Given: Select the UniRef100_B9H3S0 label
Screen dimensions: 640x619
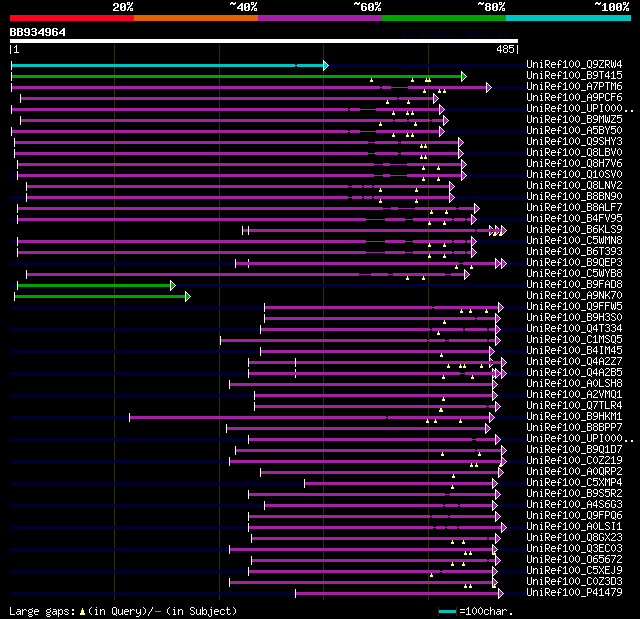Looking at the screenshot, I should [574, 318].
